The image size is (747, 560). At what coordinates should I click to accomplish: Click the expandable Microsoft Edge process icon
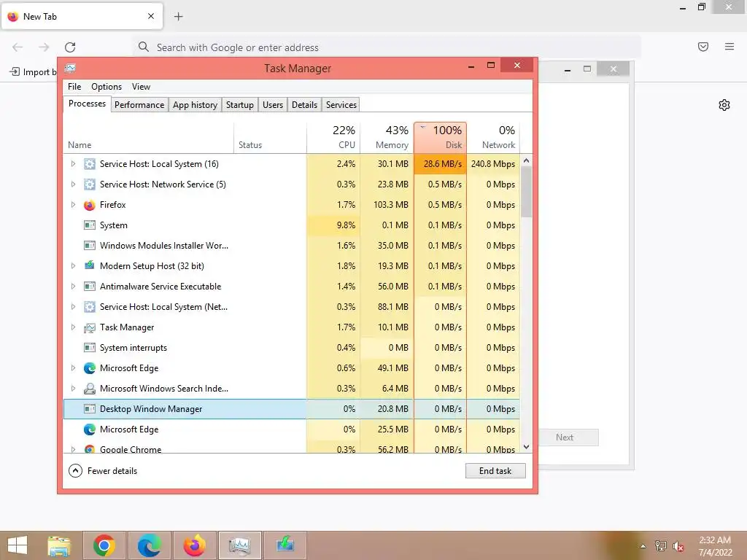point(89,368)
